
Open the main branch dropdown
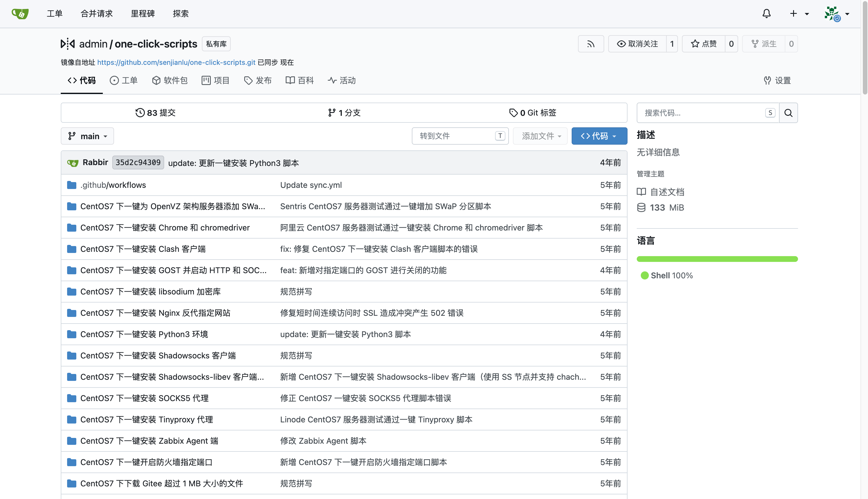click(x=87, y=136)
